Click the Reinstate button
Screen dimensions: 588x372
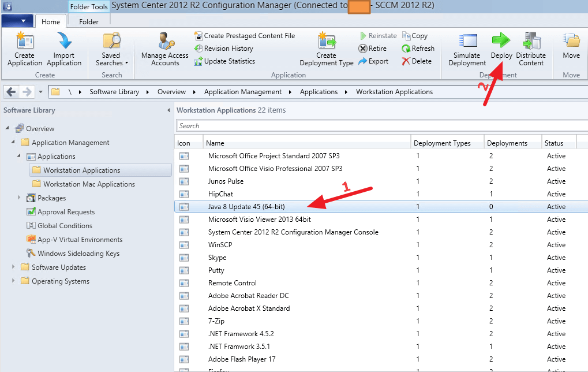pos(377,36)
